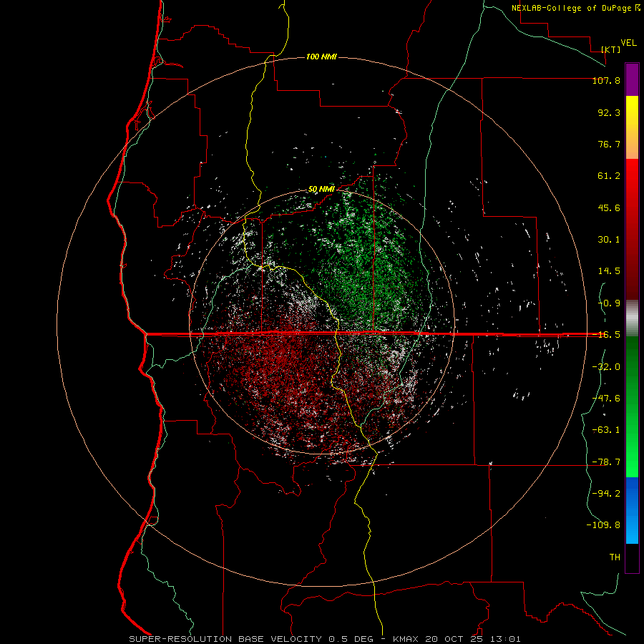This screenshot has width=644, height=644.
Task: Click the -94.2 velocity scale value
Action: click(x=606, y=493)
